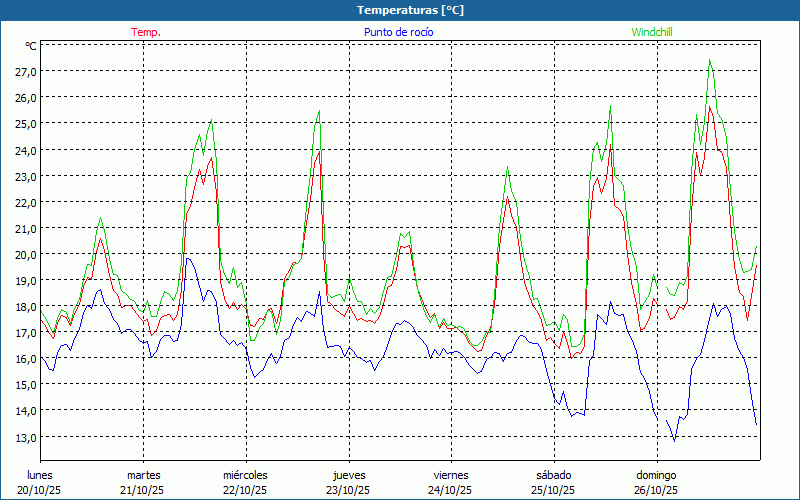Click the 16,0 y-axis tick label
800x500 pixels.
pos(26,358)
